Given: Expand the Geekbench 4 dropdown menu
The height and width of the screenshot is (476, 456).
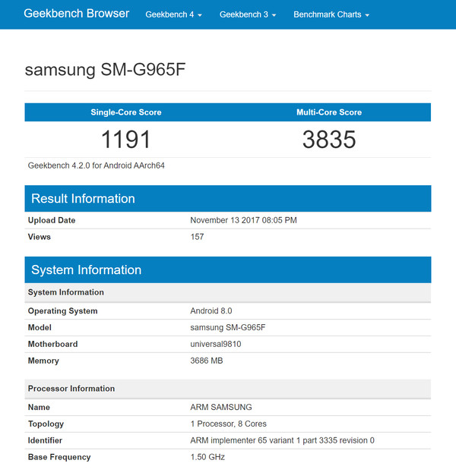Looking at the screenshot, I should (x=173, y=14).
